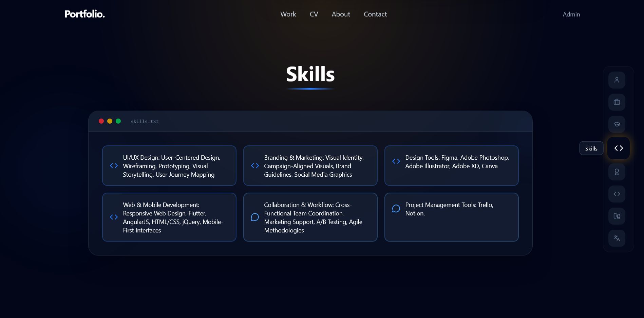Click the smaller code icon below the award icon
The image size is (644, 318).
[617, 194]
